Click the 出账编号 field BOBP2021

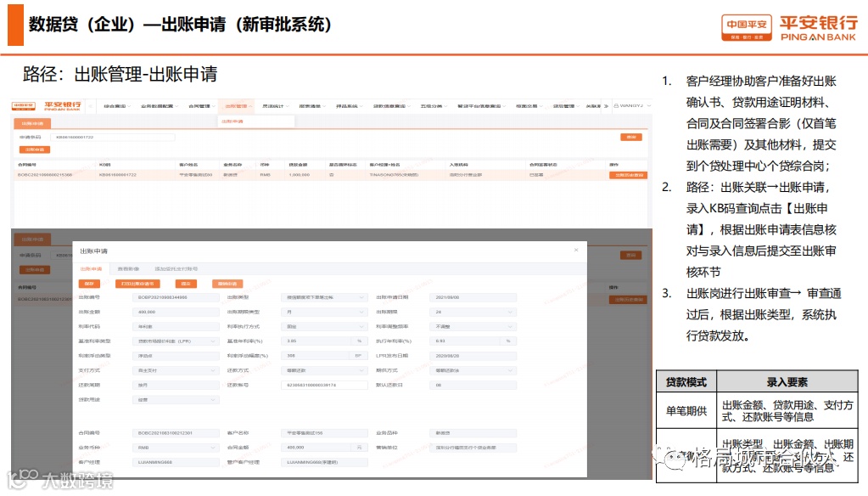176,297
